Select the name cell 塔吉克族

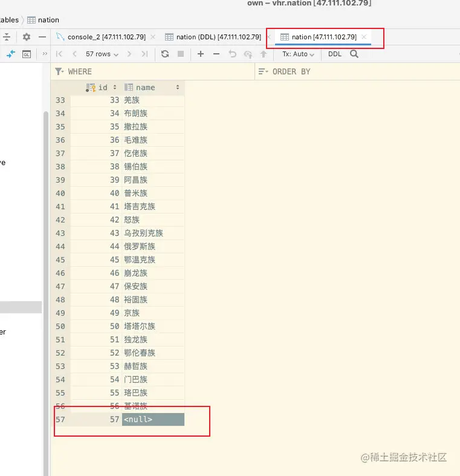(x=153, y=206)
